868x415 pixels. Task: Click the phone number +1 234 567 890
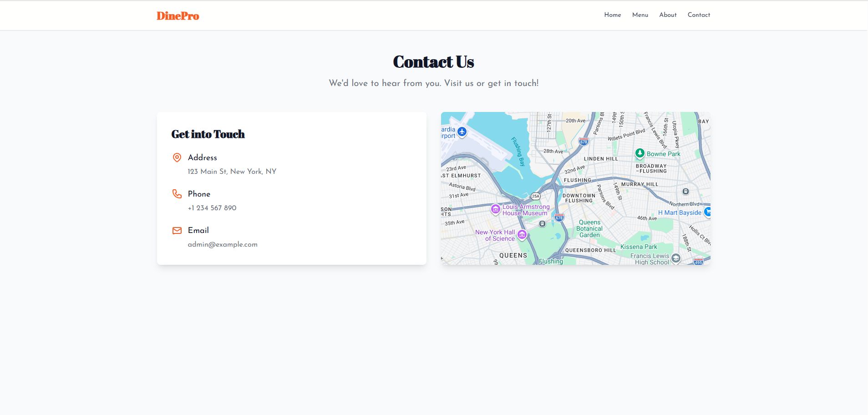click(x=212, y=208)
